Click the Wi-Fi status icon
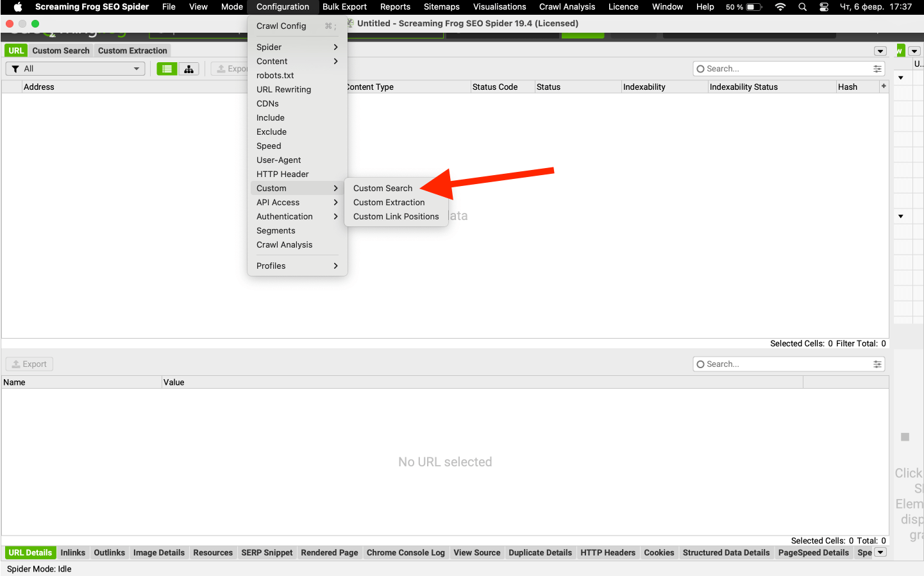Viewport: 924px width, 576px height. click(x=780, y=7)
